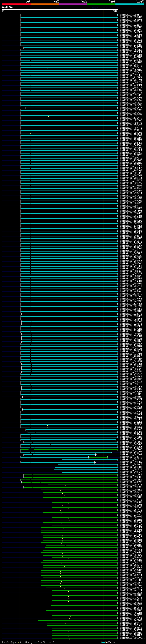Select hit UniRef100_Q42004
This screenshot has height=644, width=146.
coord(131,454)
